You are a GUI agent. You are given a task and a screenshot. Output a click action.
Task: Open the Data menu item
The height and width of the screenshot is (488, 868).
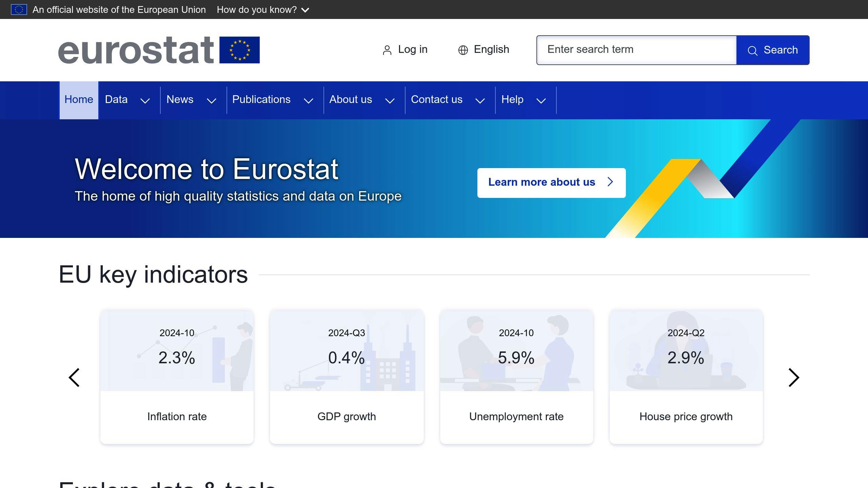[x=116, y=100]
